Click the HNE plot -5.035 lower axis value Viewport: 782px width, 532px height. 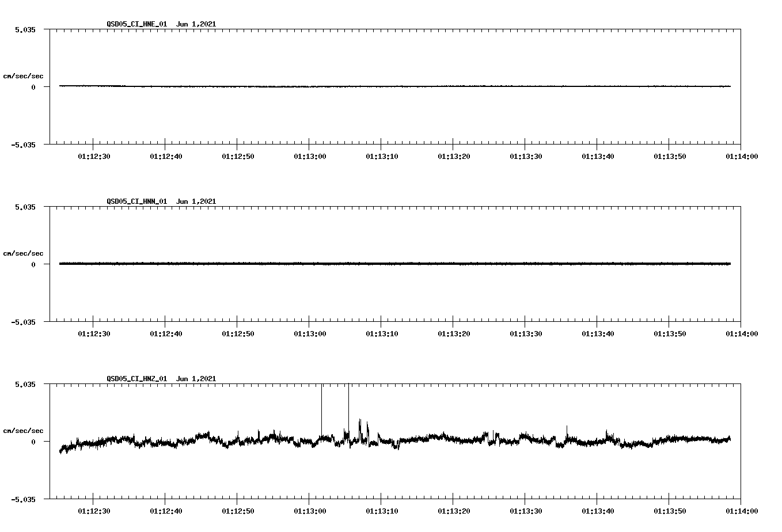tap(24, 145)
